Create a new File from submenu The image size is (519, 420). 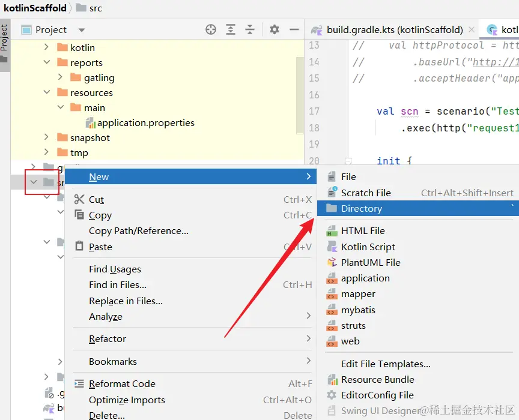(x=418, y=176)
